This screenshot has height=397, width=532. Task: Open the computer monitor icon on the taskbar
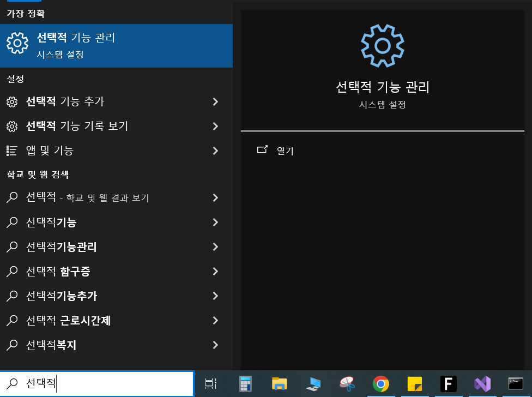[x=313, y=384]
